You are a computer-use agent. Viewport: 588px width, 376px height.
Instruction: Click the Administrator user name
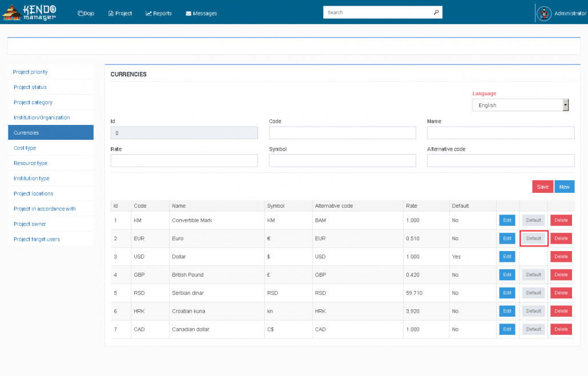pos(570,13)
